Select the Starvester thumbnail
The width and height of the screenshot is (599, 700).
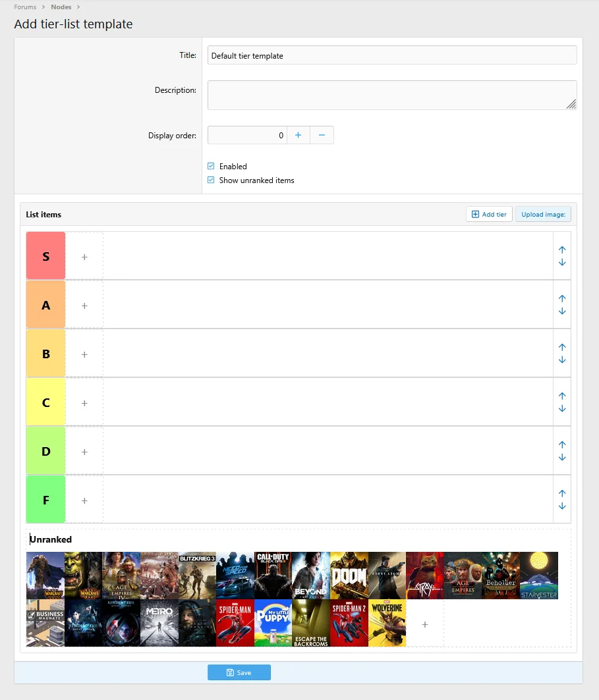click(x=538, y=576)
